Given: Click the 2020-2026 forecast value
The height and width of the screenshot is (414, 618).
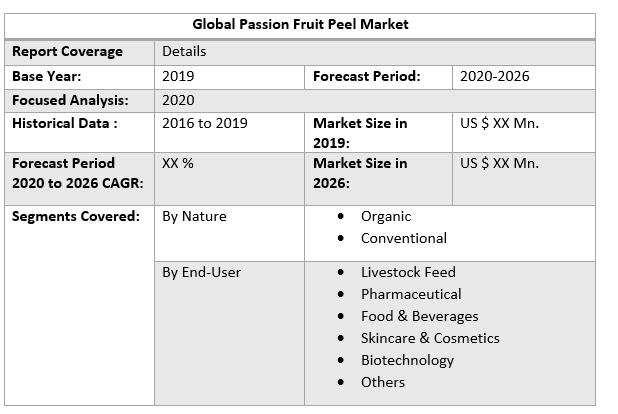Looking at the screenshot, I should click(x=494, y=76).
